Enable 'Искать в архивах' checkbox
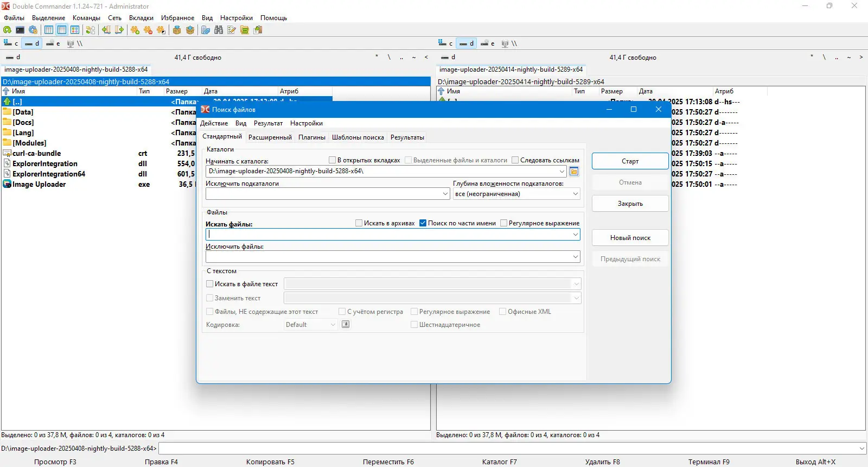This screenshot has height=467, width=868. 359,223
